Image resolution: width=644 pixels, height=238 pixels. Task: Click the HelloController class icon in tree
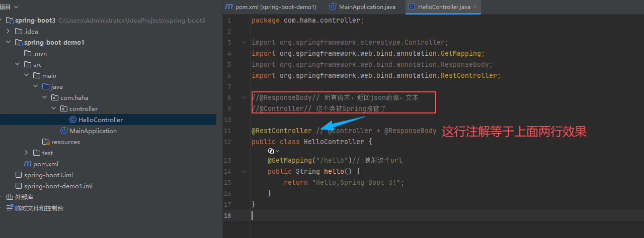(73, 120)
